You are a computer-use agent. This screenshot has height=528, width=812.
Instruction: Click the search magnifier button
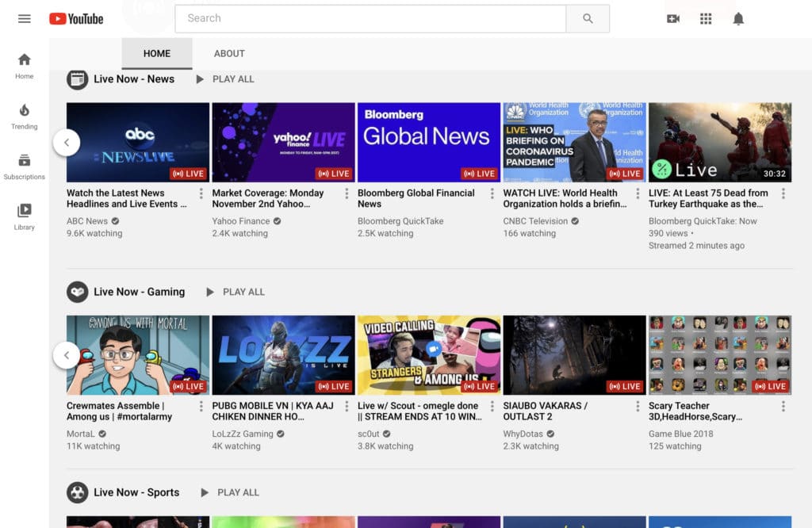pyautogui.click(x=588, y=19)
